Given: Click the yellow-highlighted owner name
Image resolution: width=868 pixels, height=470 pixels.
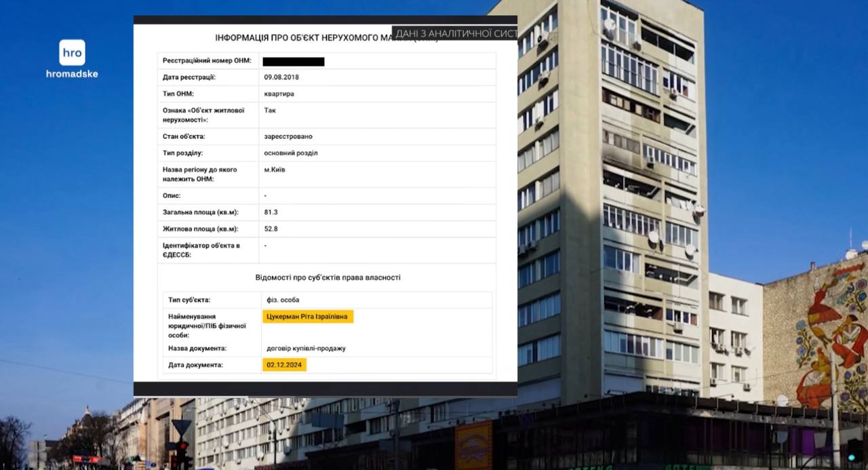Looking at the screenshot, I should coord(308,317).
